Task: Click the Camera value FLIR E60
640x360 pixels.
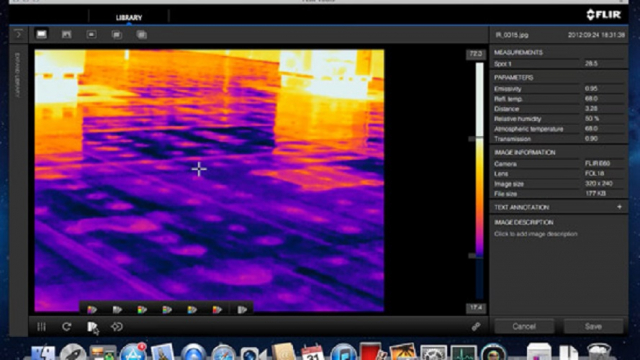Action: point(597,164)
